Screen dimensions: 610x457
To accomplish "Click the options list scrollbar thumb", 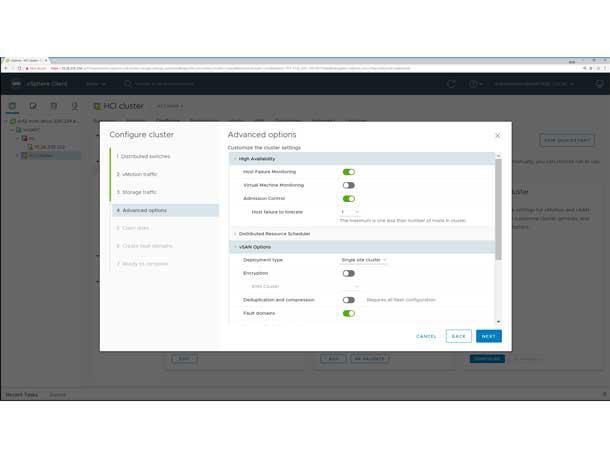I will tap(498, 209).
